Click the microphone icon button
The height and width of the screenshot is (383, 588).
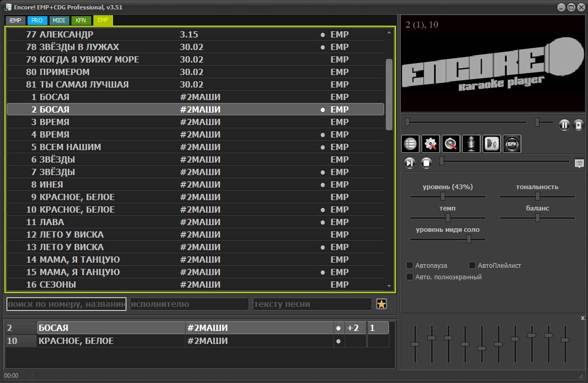point(471,144)
